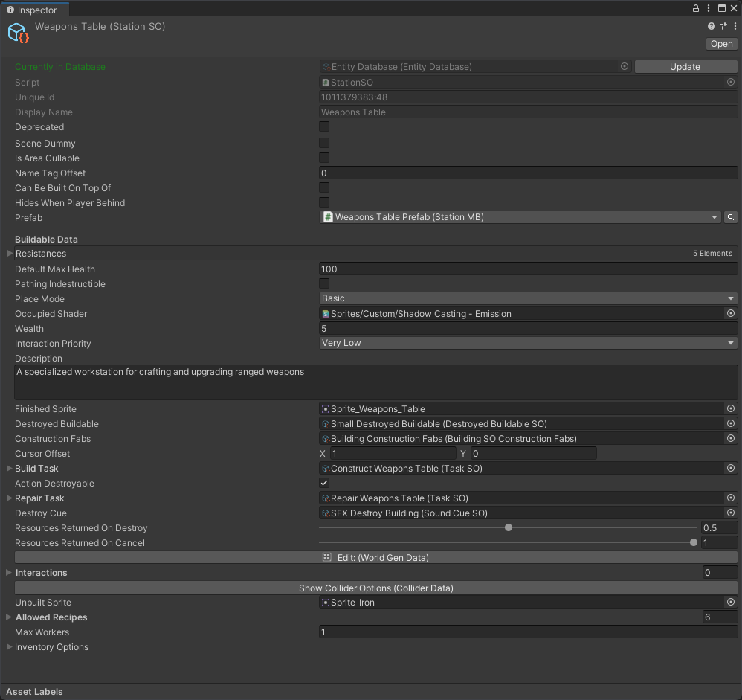Open object picker for Destroyed Buildable
The height and width of the screenshot is (700, 742).
731,423
